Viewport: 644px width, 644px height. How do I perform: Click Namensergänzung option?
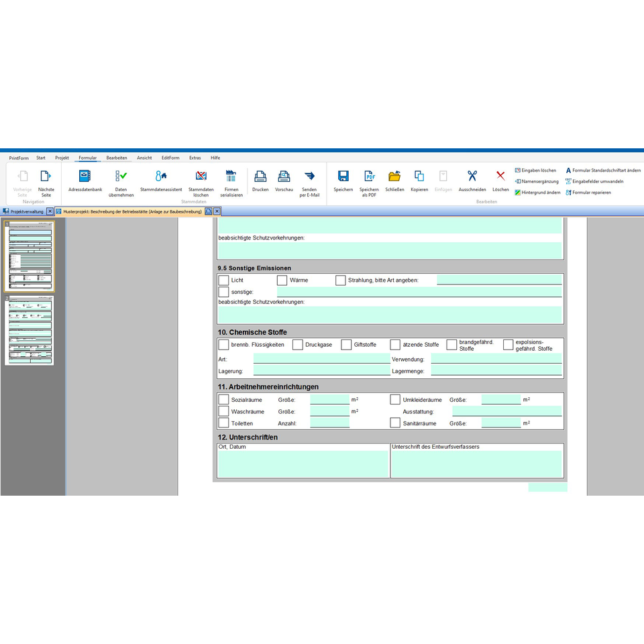click(537, 181)
